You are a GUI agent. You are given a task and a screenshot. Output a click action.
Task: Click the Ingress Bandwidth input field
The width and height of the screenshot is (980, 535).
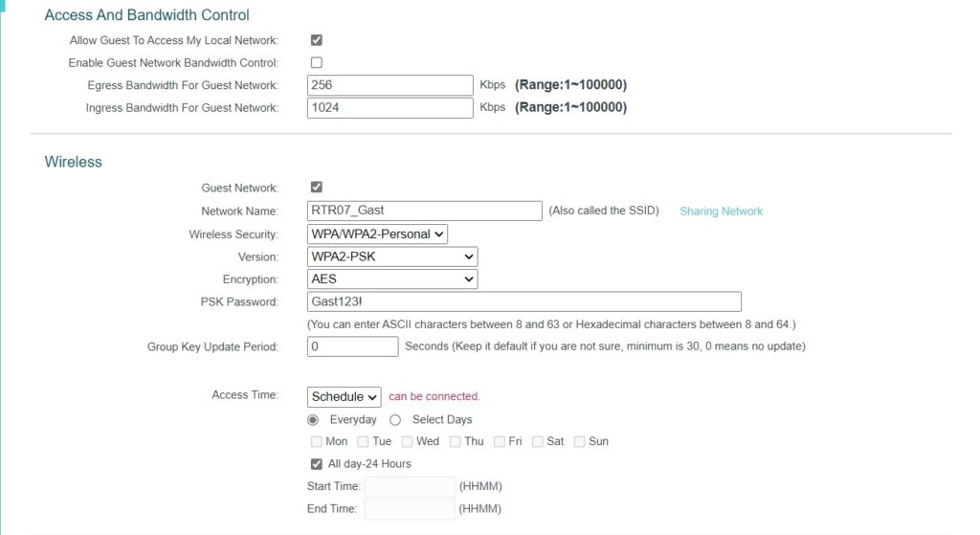pos(390,108)
